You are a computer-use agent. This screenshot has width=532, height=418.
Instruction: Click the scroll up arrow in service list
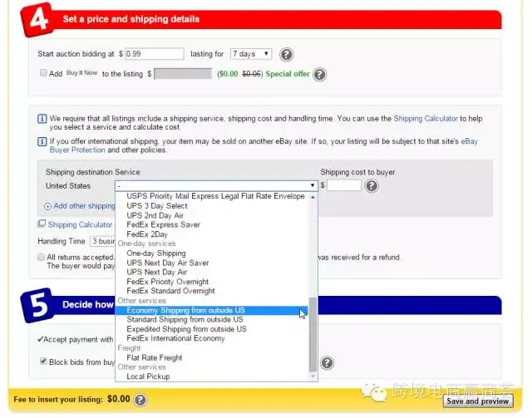coord(313,197)
